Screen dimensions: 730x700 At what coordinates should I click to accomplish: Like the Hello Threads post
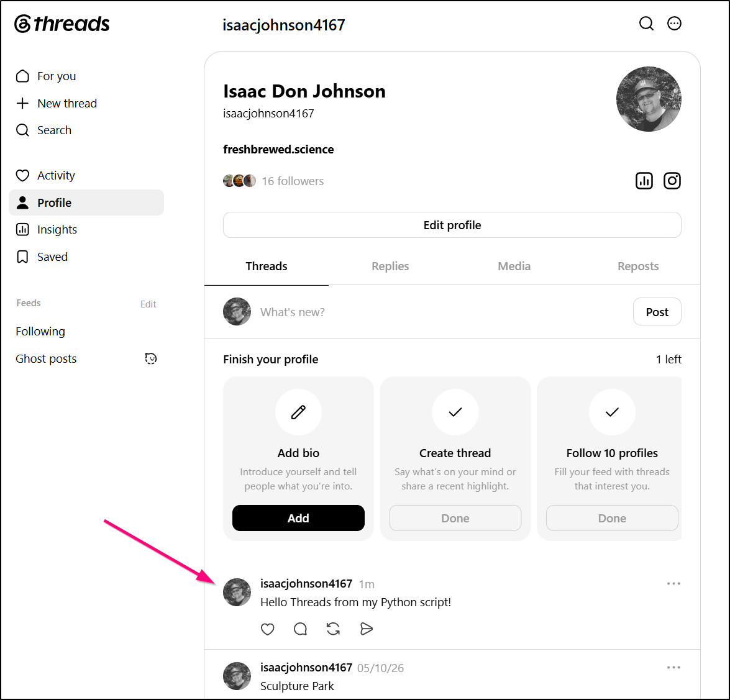pyautogui.click(x=267, y=629)
